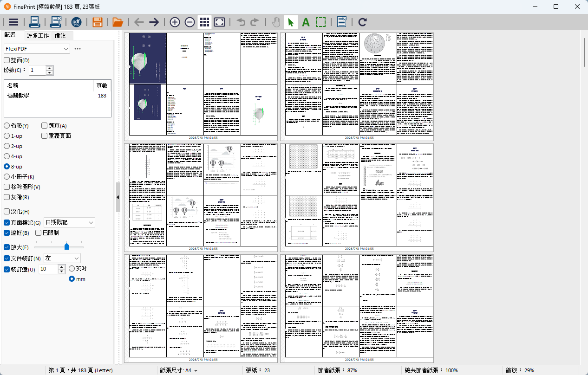This screenshot has width=588, height=375.
Task: Select the 小冊子(K) booklet option
Action: tap(7, 177)
